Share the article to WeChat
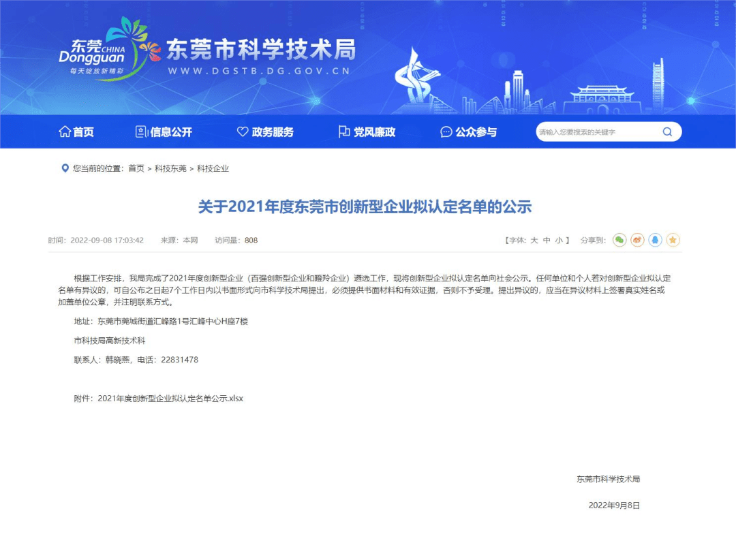 619,240
